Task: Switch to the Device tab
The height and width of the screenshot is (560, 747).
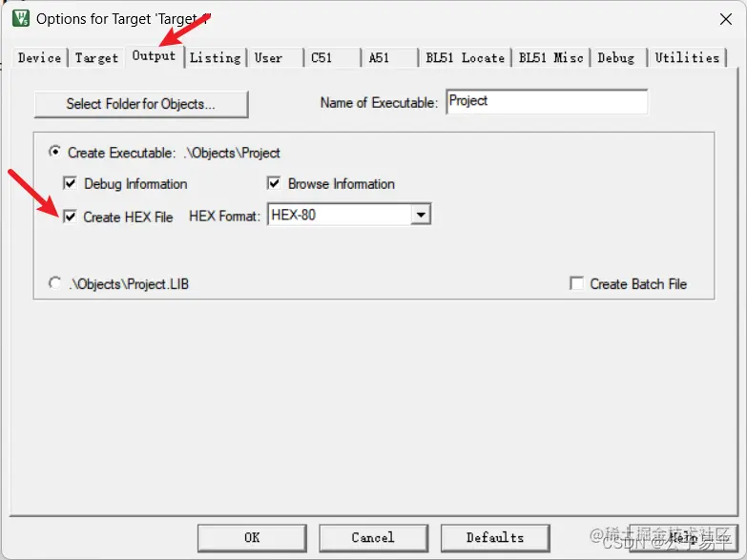Action: point(39,57)
